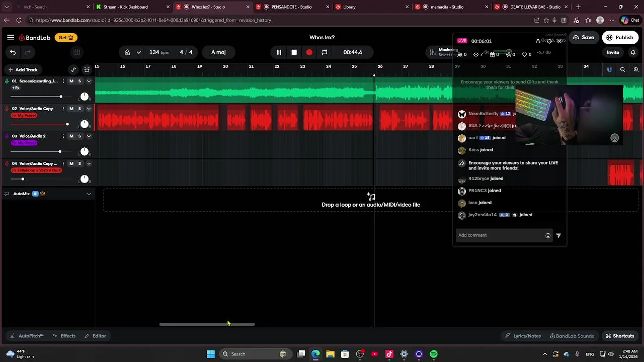
Task: Expand track 03 Voice/Audio 2 chevron
Action: tap(89, 136)
